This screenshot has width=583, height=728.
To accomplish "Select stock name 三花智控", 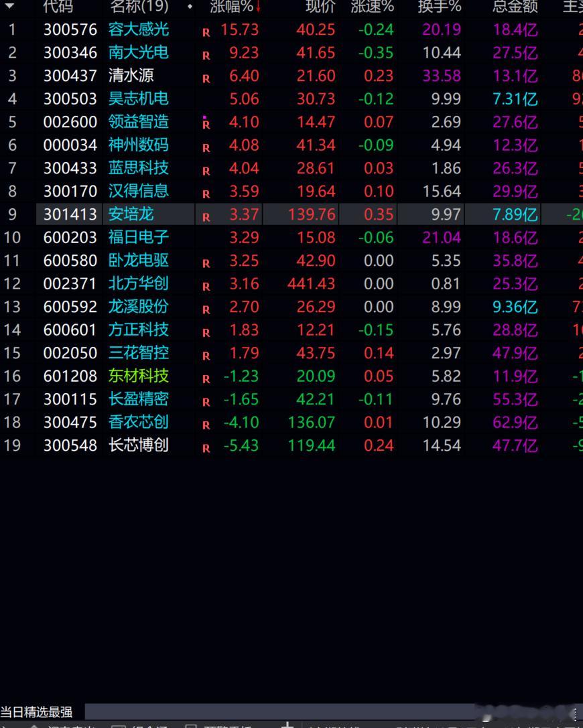I will coord(139,353).
